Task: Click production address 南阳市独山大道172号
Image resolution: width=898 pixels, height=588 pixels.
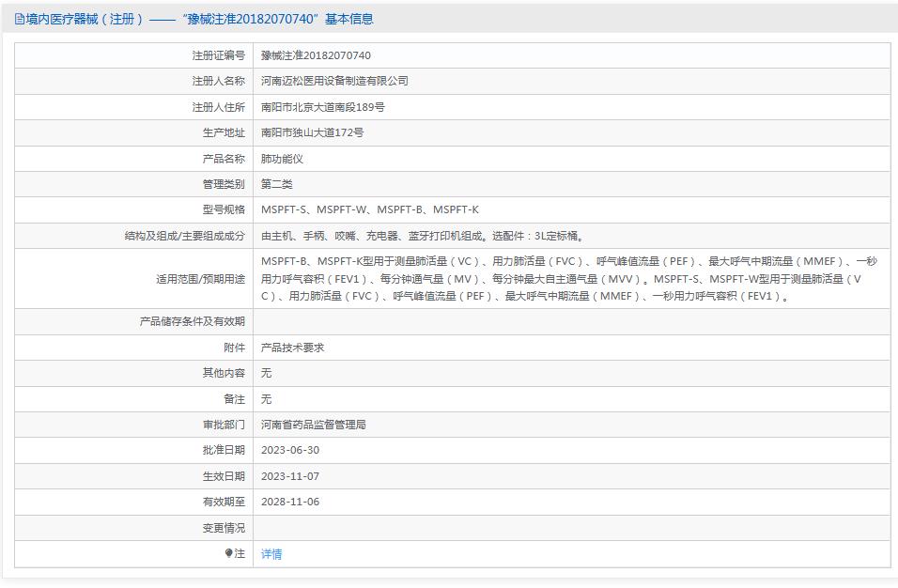Action: tap(312, 132)
